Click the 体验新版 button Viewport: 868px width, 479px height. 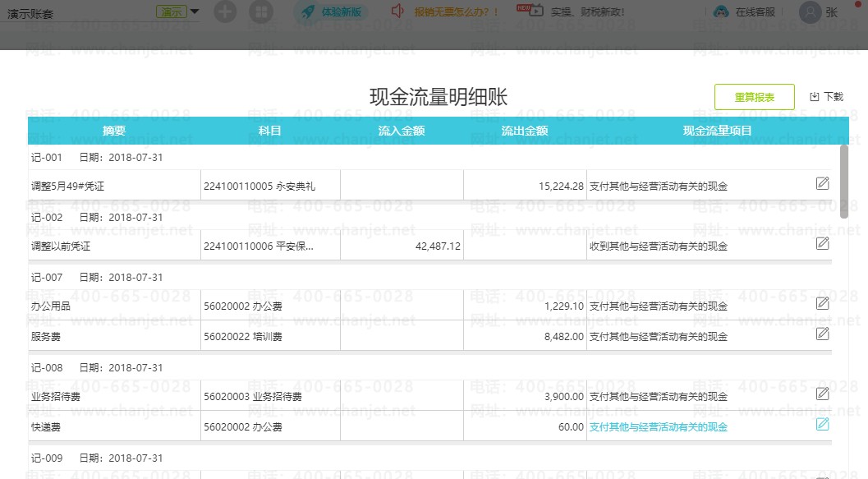coord(331,12)
